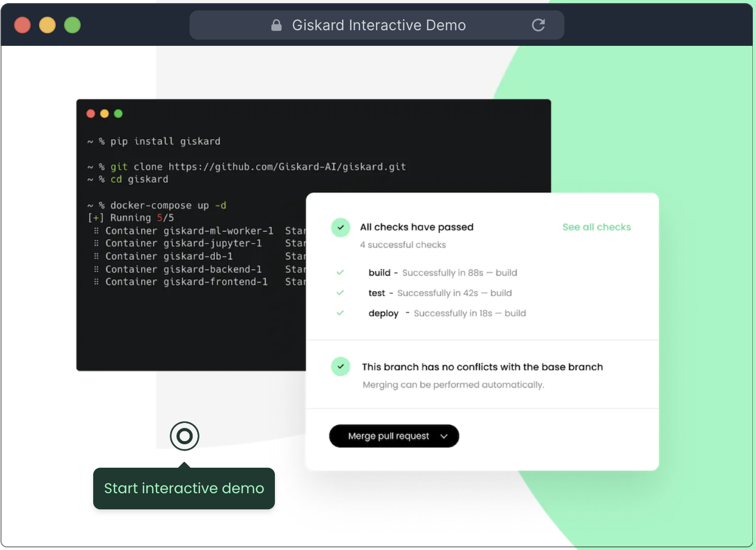The width and height of the screenshot is (756, 550).
Task: Click the circular interactive demo hotspot
Action: [x=184, y=436]
